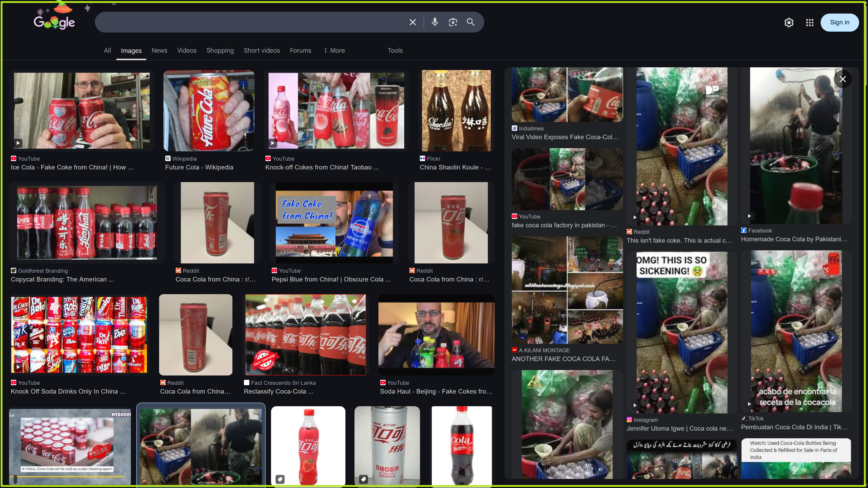Click the Indiatimes factory image thumbnail
868x488 pixels.
(567, 95)
